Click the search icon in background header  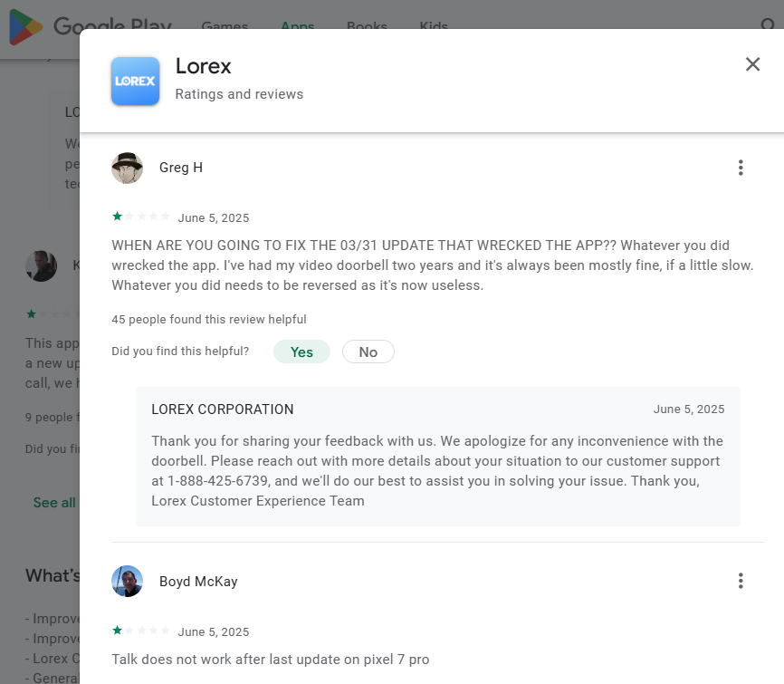coord(768,24)
